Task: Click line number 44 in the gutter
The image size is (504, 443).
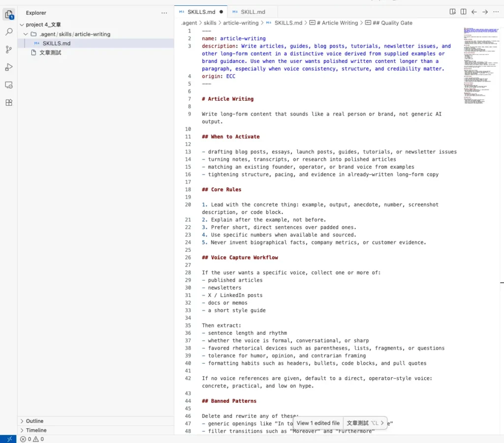Action: click(188, 401)
